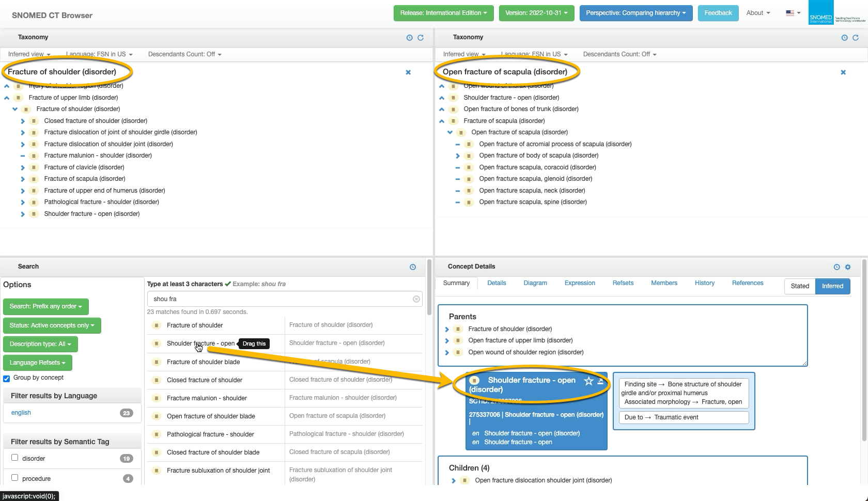This screenshot has height=501, width=868.
Task: Click concept icon beside Closed fracture of shoulder tree row
Action: pyautogui.click(x=34, y=121)
